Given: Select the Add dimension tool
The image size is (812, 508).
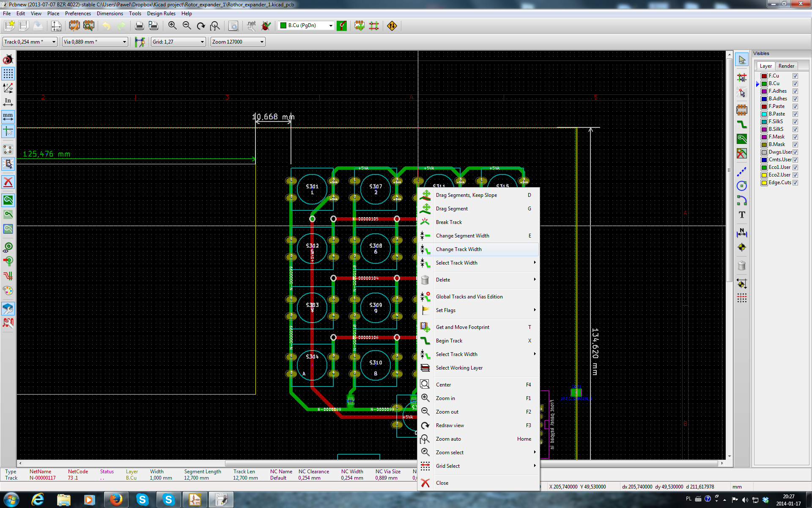Looking at the screenshot, I should [741, 233].
